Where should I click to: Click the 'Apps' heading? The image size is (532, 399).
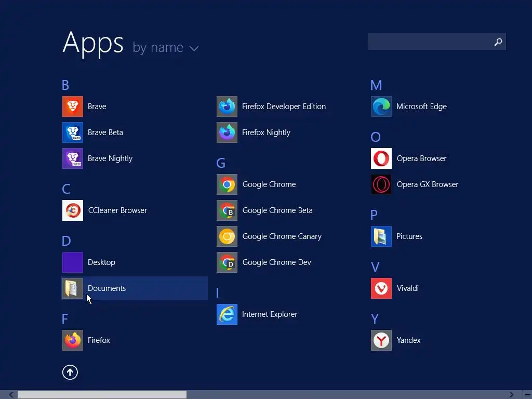click(93, 44)
